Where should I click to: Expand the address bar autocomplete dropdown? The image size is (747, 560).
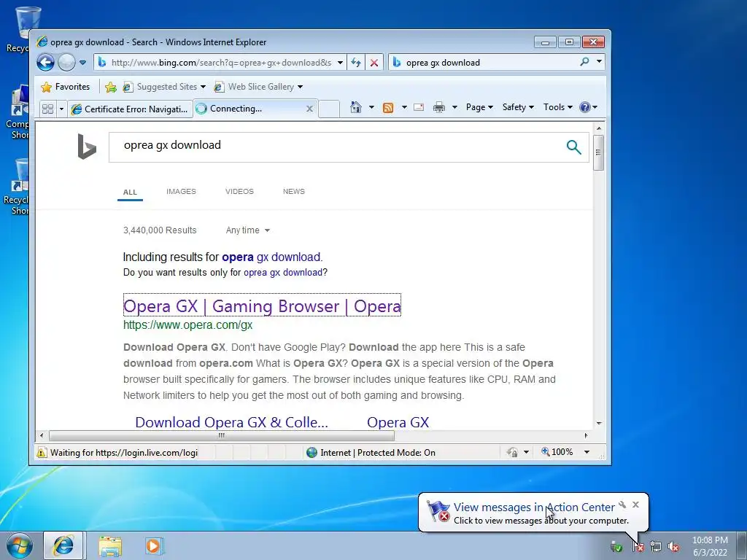click(340, 63)
